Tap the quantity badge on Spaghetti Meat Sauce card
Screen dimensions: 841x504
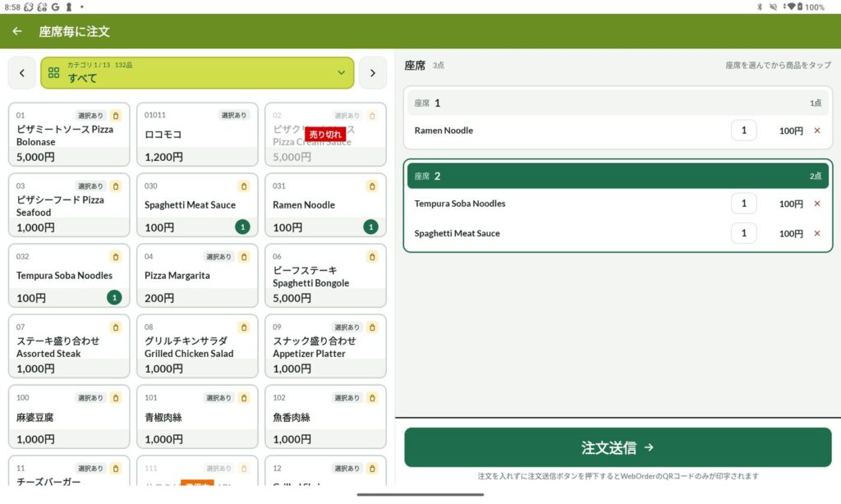242,227
